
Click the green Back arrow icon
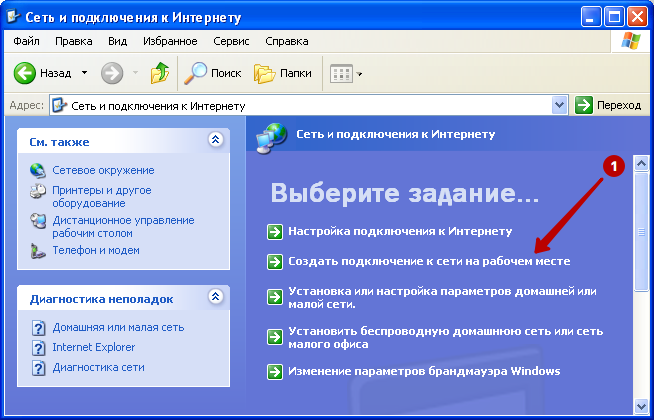click(24, 73)
